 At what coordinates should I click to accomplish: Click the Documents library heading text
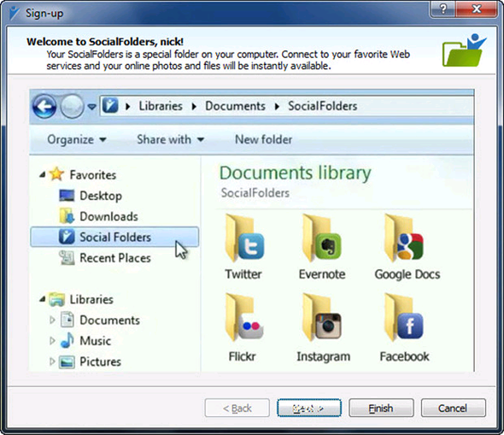[x=295, y=173]
